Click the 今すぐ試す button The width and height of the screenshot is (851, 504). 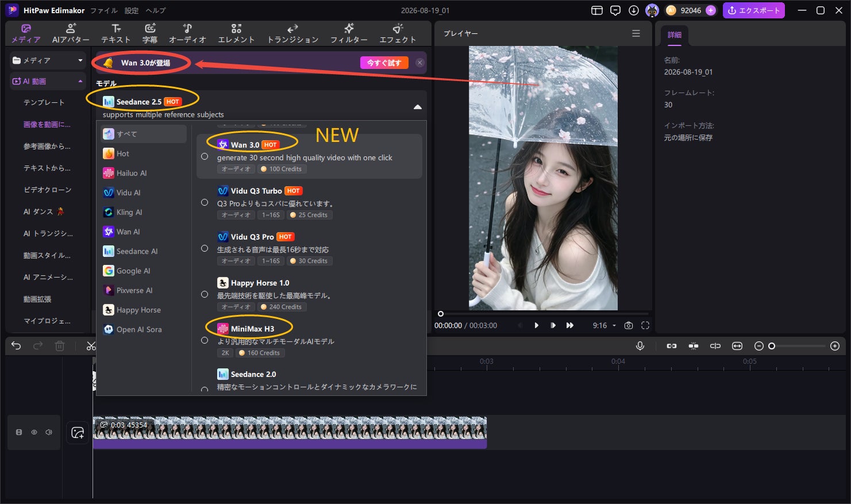(x=384, y=63)
